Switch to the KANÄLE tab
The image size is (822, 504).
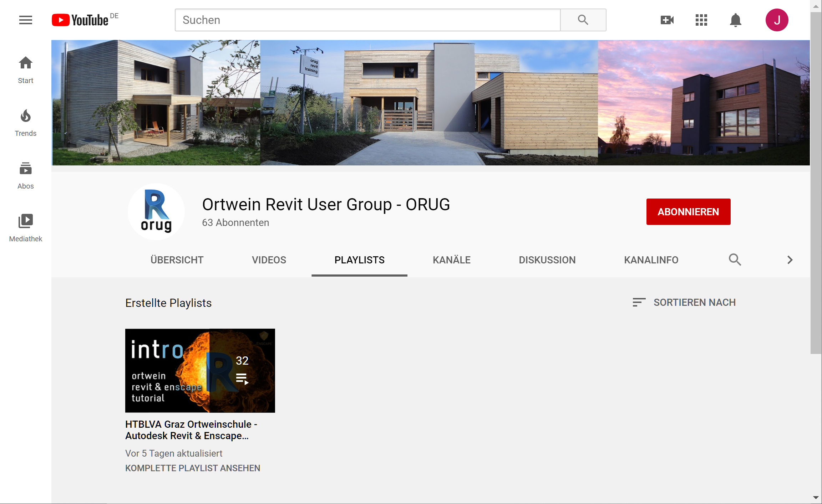[x=452, y=260]
